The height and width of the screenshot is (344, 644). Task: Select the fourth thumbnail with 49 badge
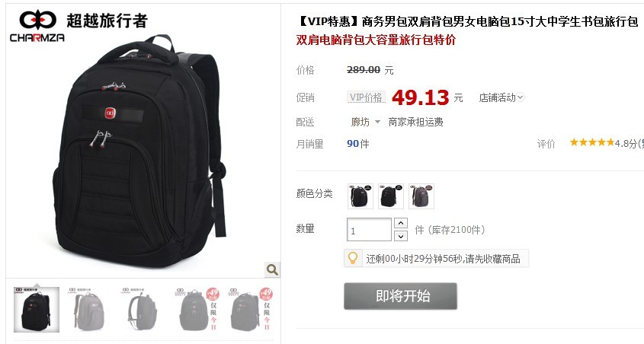[x=196, y=310]
